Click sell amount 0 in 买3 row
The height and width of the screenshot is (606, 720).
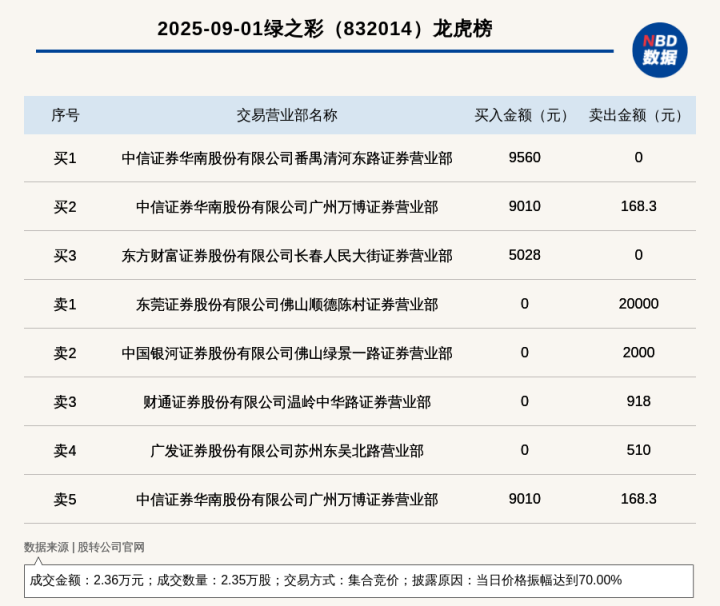(x=638, y=255)
